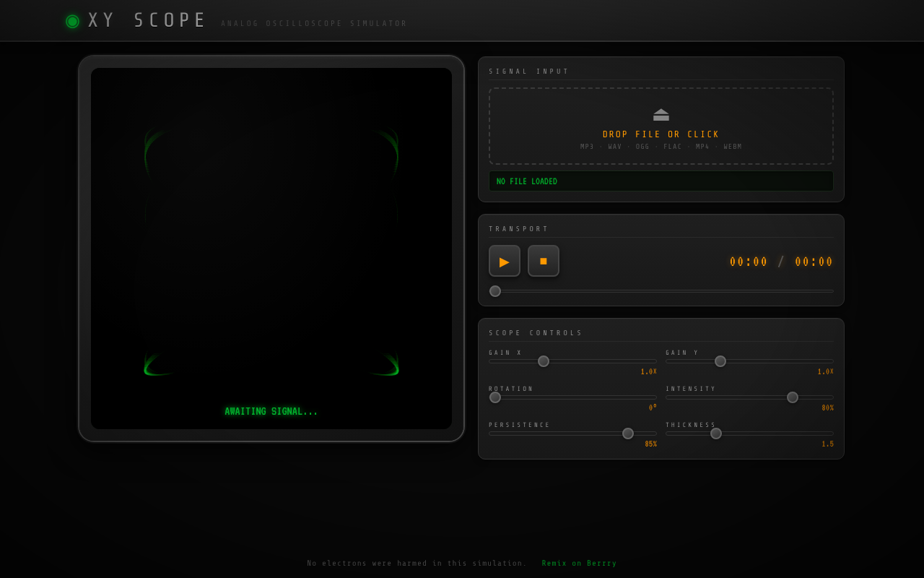The height and width of the screenshot is (578, 924).
Task: Click the eject upload icon in drop zone
Action: tap(661, 115)
